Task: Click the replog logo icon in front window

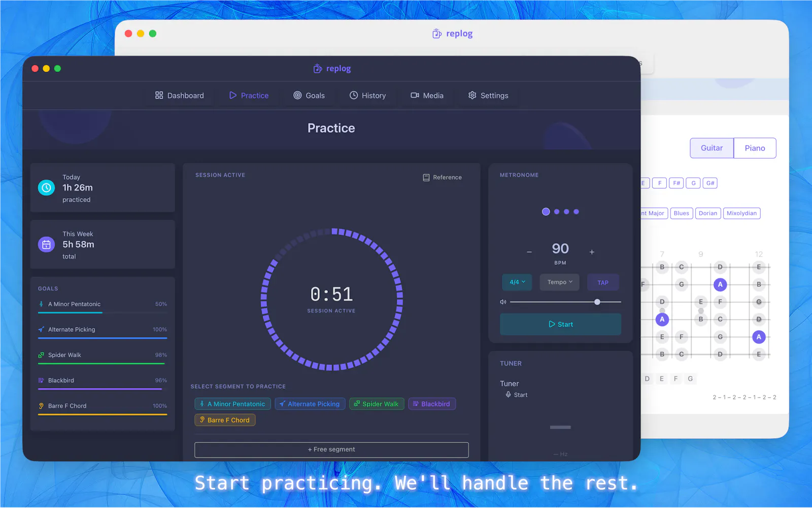Action: (317, 69)
